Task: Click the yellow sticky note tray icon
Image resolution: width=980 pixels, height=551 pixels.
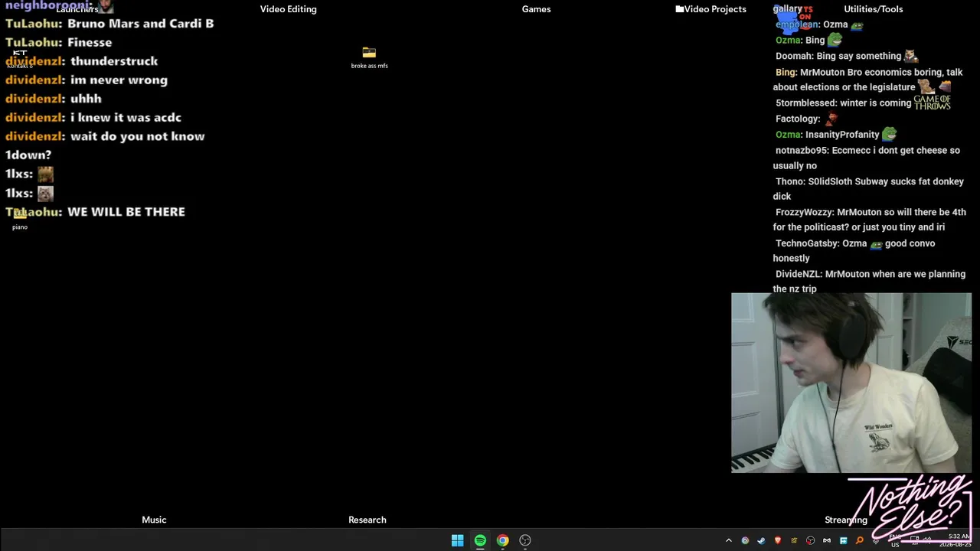Action: (x=794, y=540)
